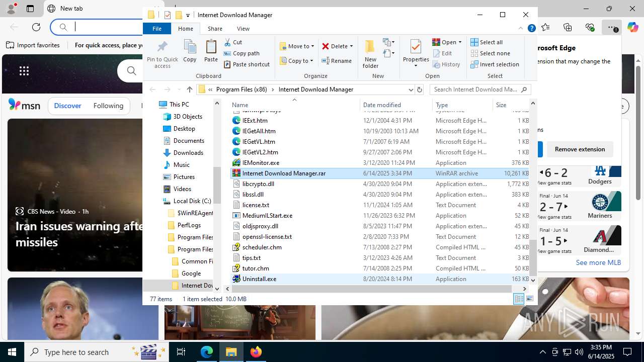Open Edge Settings and more menu
This screenshot has height=362, width=644.
click(x=611, y=27)
